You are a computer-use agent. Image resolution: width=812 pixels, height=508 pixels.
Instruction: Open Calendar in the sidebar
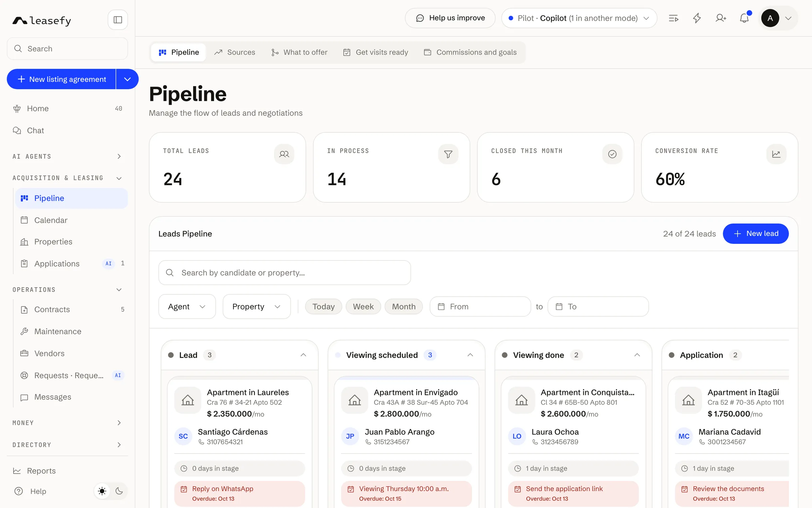pos(71,220)
